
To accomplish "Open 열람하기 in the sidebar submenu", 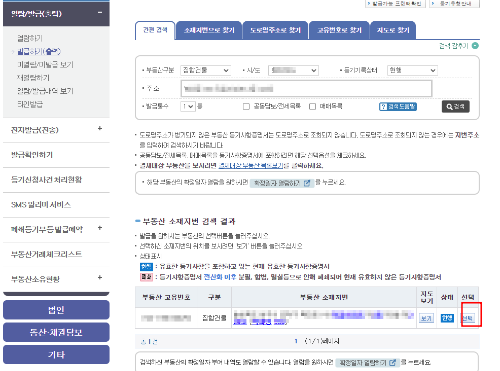I will coord(30,38).
